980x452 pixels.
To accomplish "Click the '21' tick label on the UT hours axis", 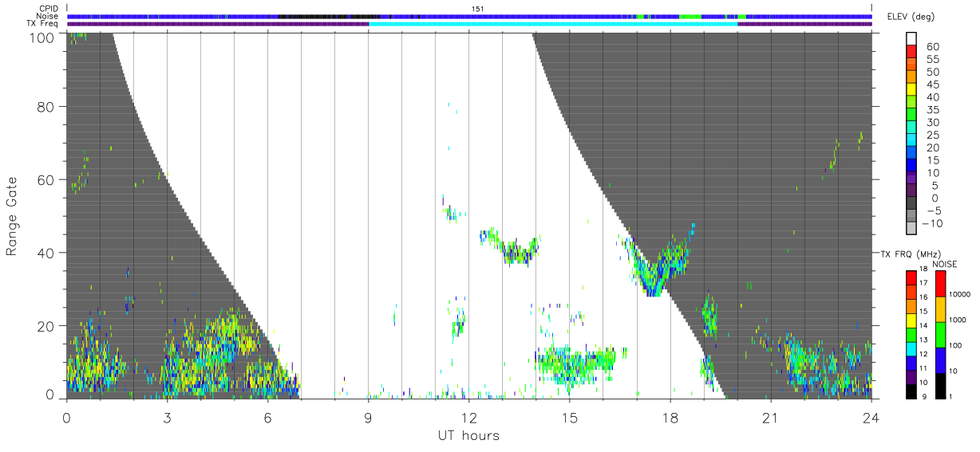I will coord(770,418).
